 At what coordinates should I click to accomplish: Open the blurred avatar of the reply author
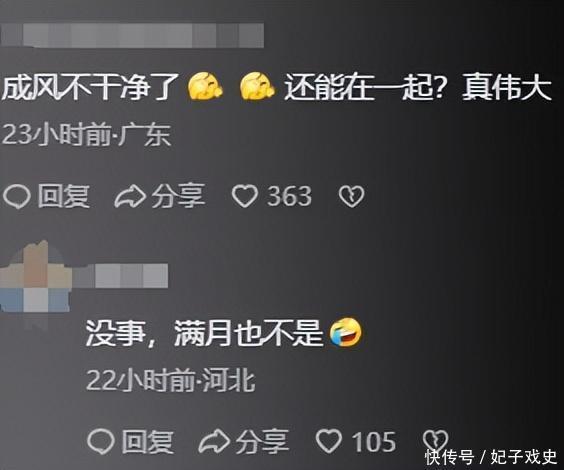[x=35, y=276]
